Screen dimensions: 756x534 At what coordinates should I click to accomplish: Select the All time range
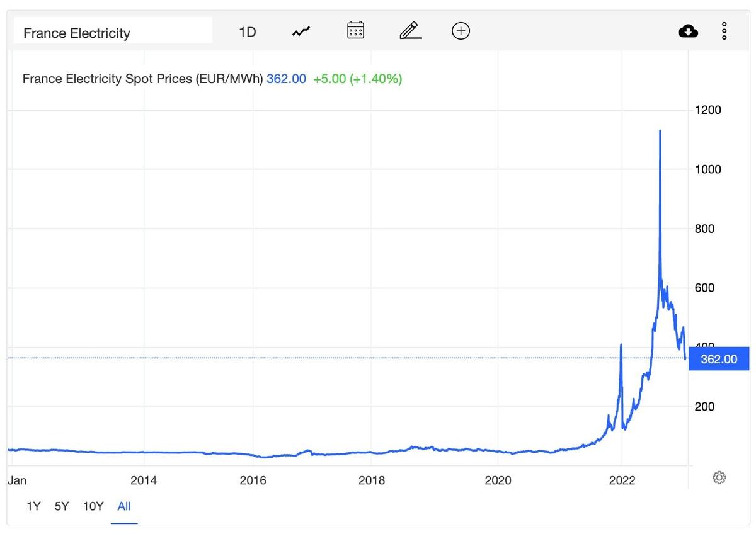pos(123,506)
